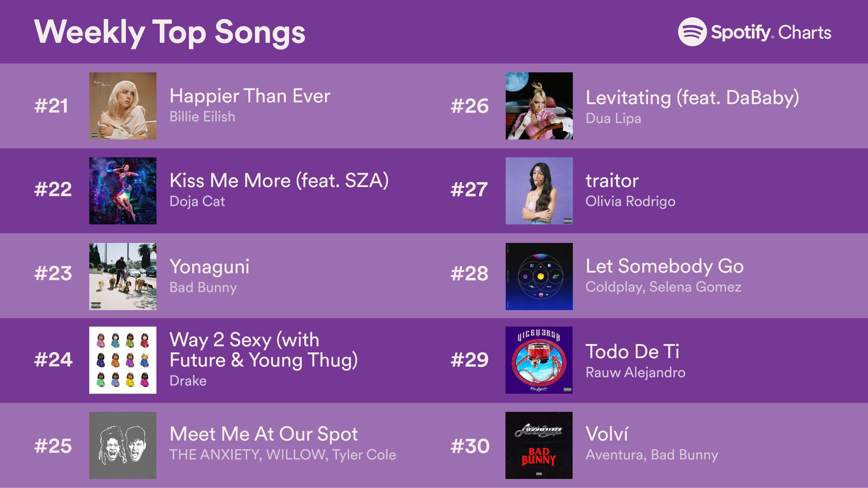Viewport: 868px width, 488px height.
Task: Open the Happier Than Ever album cover
Action: [123, 106]
